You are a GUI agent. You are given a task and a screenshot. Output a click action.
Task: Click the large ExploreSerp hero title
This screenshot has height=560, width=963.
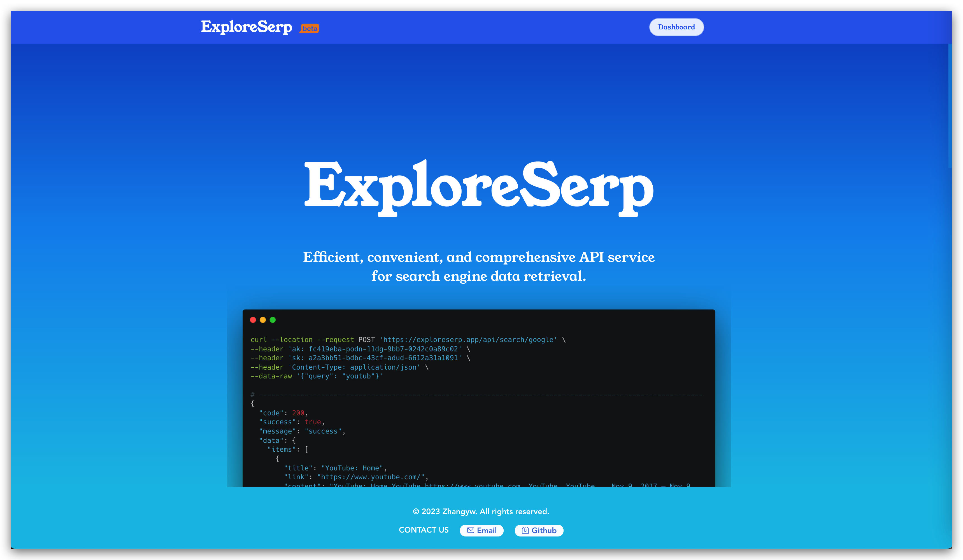[479, 188]
